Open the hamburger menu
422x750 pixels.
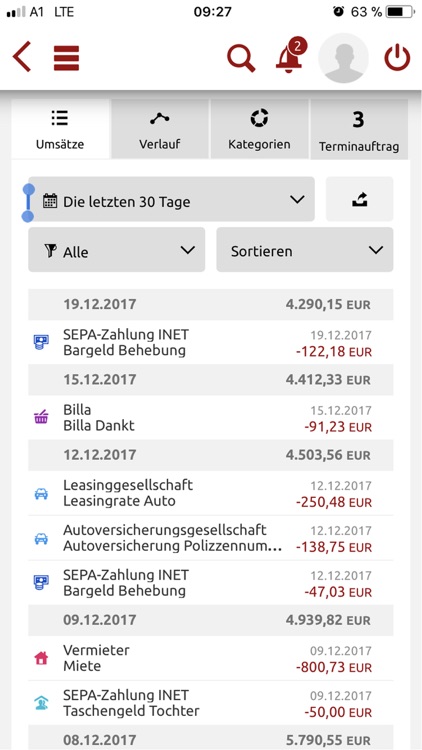click(66, 58)
